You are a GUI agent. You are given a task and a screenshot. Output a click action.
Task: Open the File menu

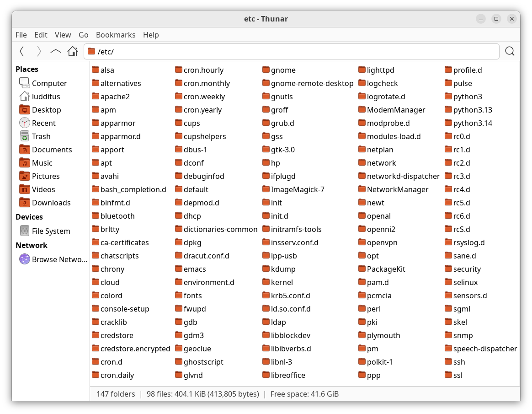21,35
